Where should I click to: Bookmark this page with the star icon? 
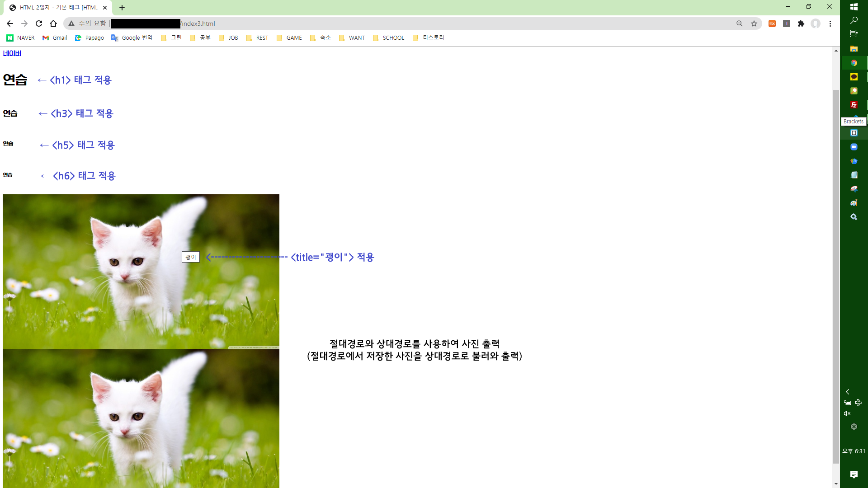point(754,23)
